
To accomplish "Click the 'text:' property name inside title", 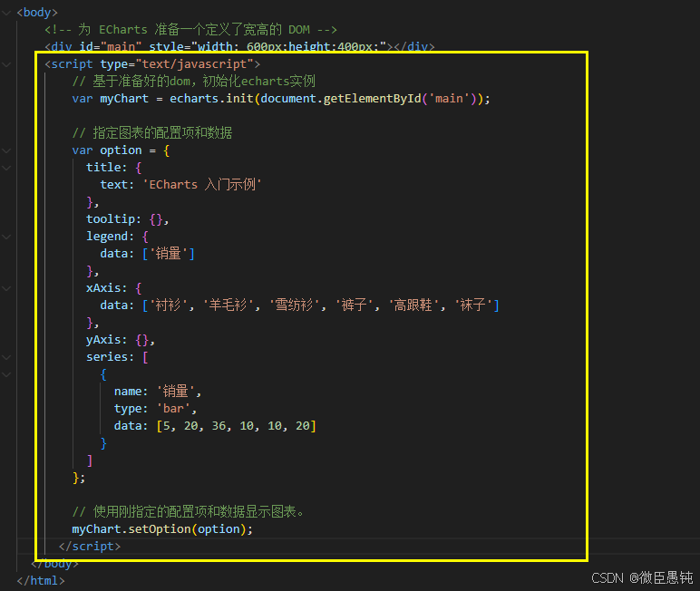I will pyautogui.click(x=117, y=185).
